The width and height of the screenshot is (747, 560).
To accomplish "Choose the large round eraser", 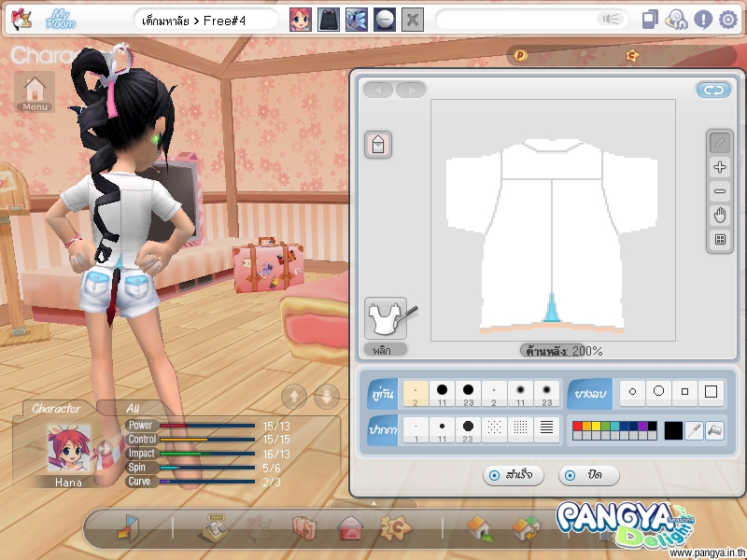I will tap(659, 392).
